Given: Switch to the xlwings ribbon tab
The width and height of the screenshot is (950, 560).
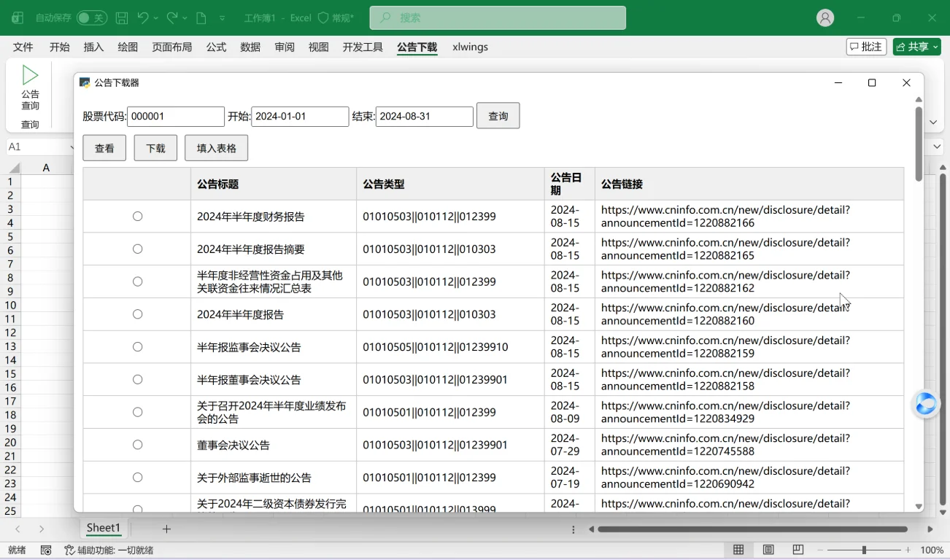Looking at the screenshot, I should [x=471, y=47].
